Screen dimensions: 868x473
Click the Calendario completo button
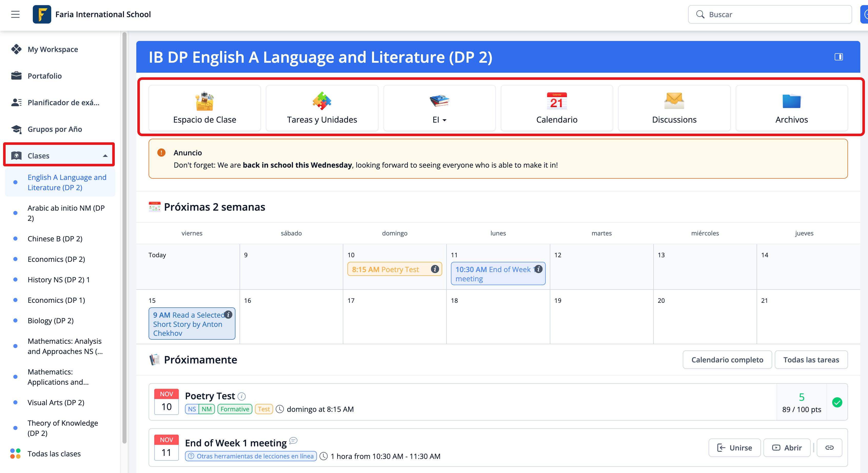click(x=727, y=360)
